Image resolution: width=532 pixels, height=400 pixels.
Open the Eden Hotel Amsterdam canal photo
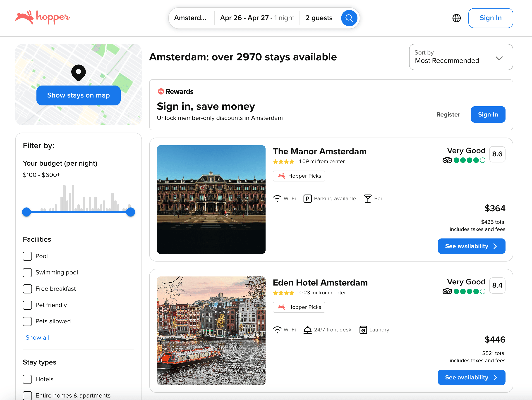tap(211, 331)
